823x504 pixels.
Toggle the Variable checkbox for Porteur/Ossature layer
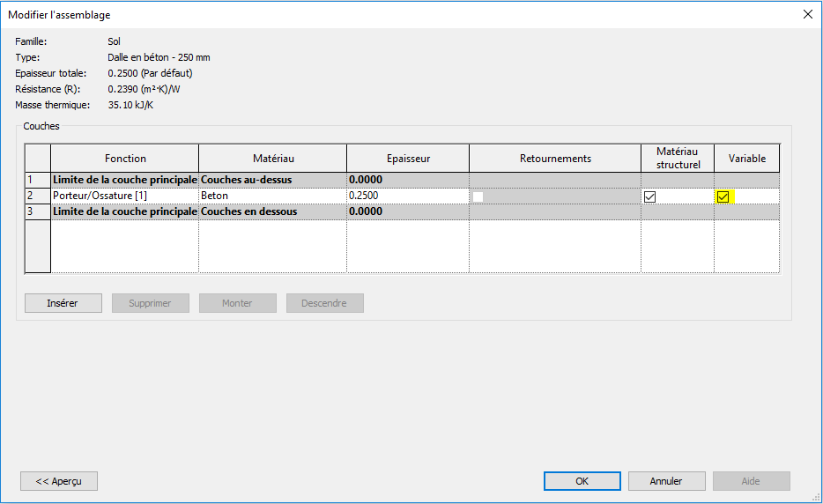(x=723, y=196)
